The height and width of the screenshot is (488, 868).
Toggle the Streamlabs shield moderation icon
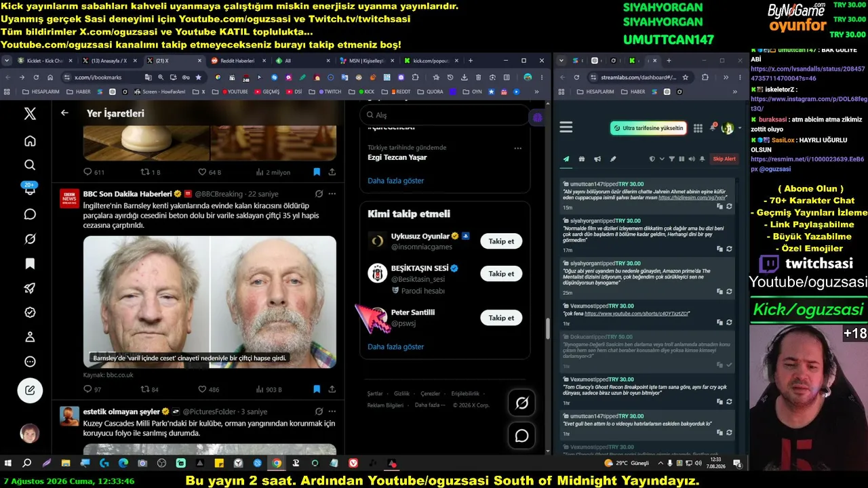click(652, 159)
